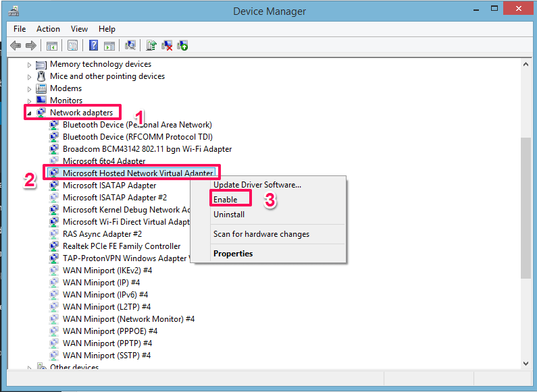Click the Back arrow toolbar icon
This screenshot has width=537, height=392.
(16, 45)
